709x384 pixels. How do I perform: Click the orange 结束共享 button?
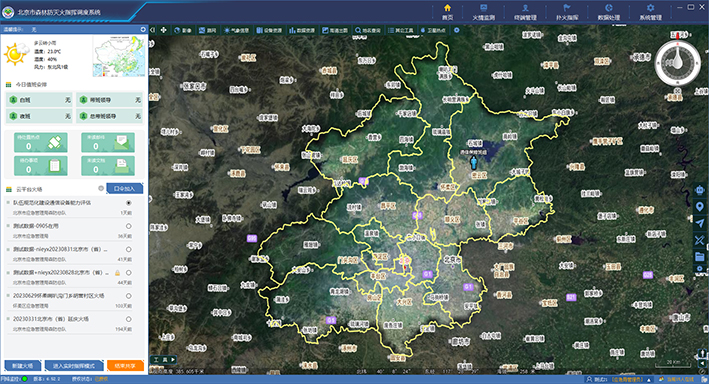click(x=125, y=365)
